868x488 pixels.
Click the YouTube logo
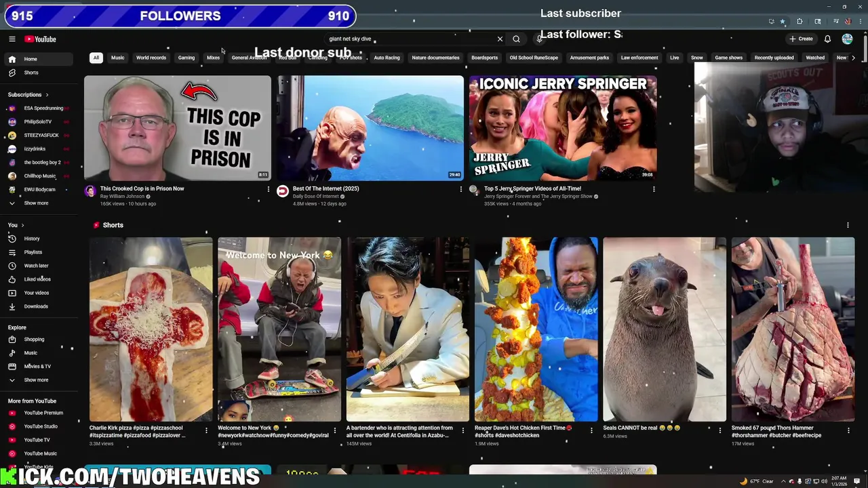[x=41, y=39]
